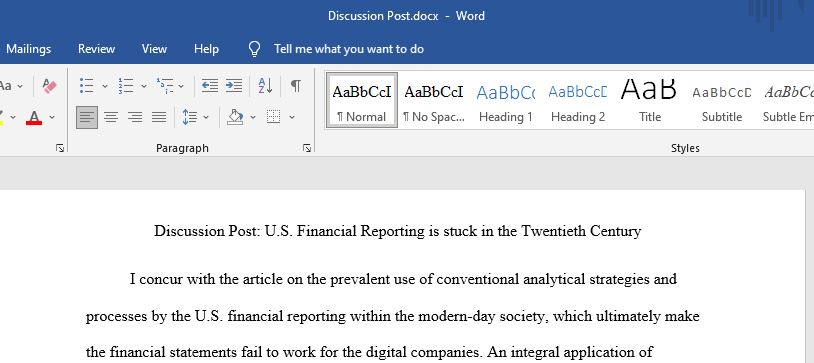The height and width of the screenshot is (363, 814).
Task: Click the 'Discussion Post.docx - Word' title
Action: tap(406, 16)
